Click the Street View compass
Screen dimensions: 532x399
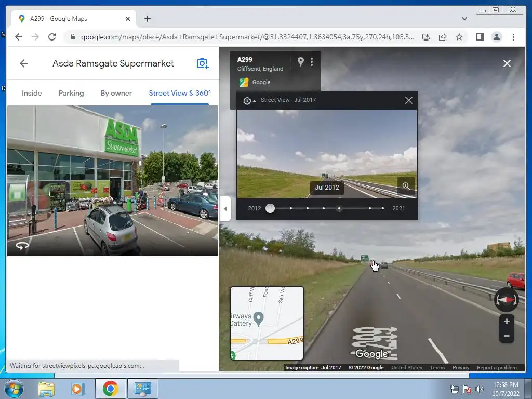click(x=506, y=300)
